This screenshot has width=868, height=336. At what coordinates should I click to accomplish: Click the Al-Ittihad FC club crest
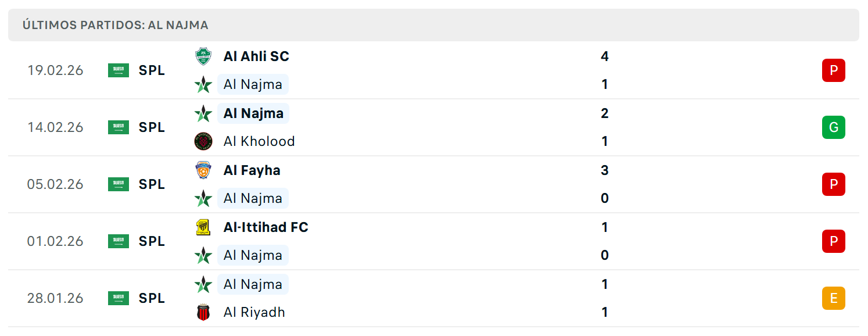click(x=203, y=227)
